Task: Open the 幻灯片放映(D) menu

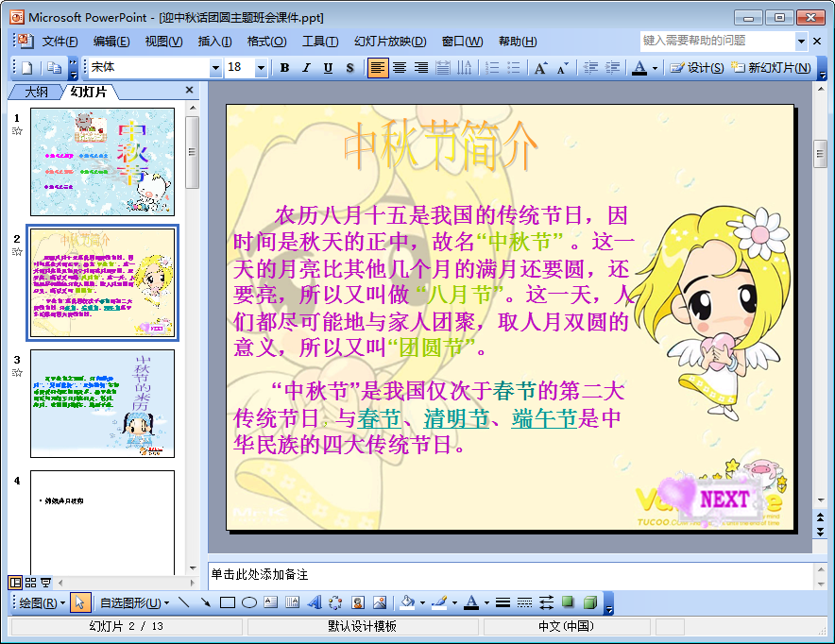Action: pyautogui.click(x=390, y=42)
